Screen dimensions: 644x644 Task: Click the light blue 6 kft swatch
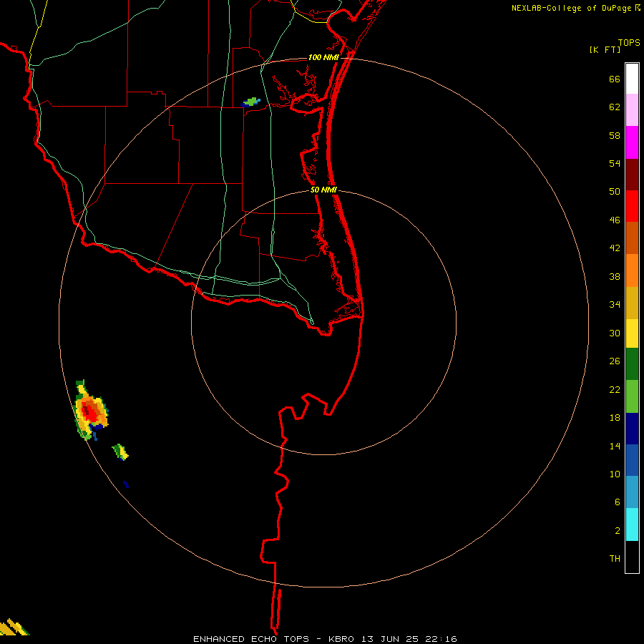(x=632, y=492)
